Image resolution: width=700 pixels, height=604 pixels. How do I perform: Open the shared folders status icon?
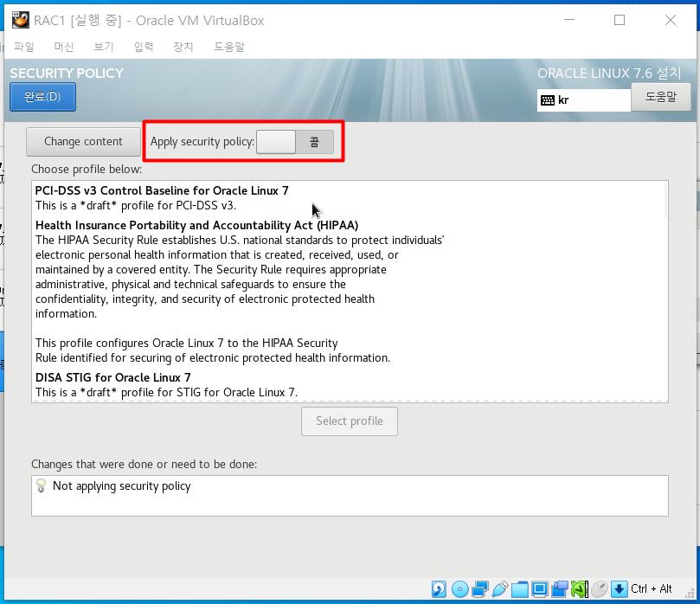click(x=520, y=589)
